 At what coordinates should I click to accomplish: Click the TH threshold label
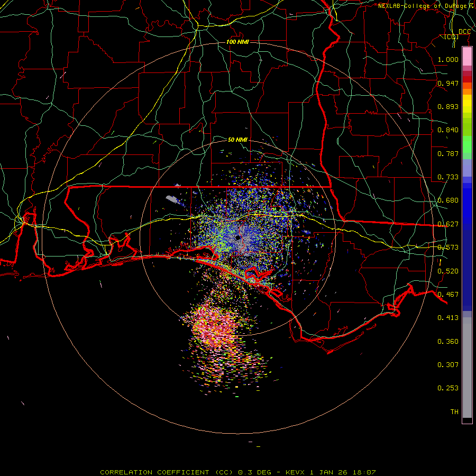(454, 411)
